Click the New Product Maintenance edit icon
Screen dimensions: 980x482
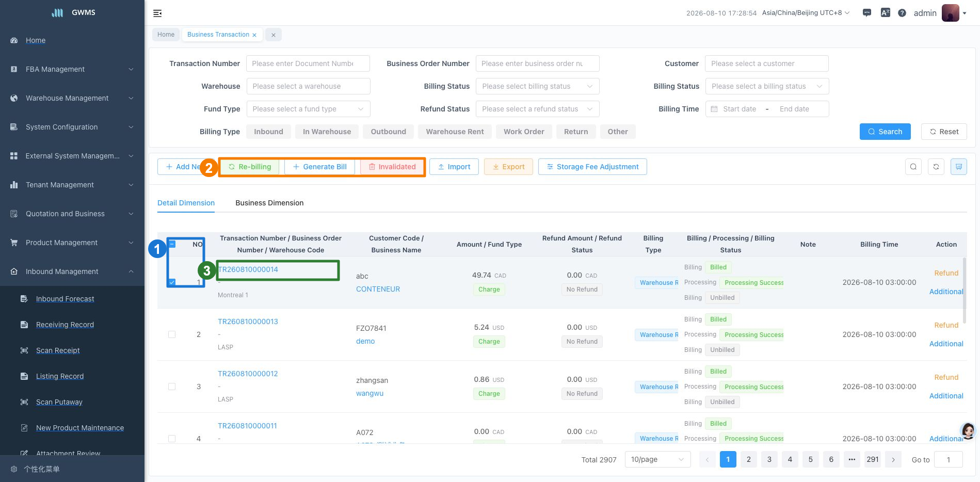tap(24, 428)
